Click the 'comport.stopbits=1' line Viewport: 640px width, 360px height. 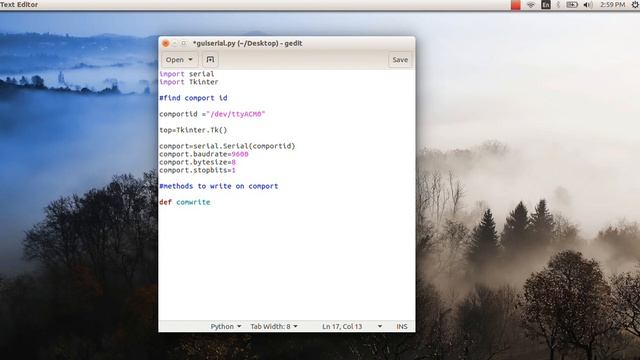click(x=198, y=170)
